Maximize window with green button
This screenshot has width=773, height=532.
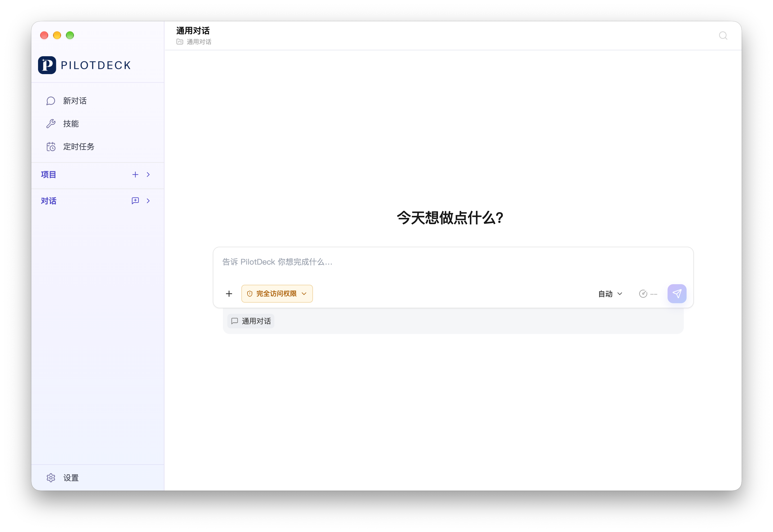[x=70, y=35]
